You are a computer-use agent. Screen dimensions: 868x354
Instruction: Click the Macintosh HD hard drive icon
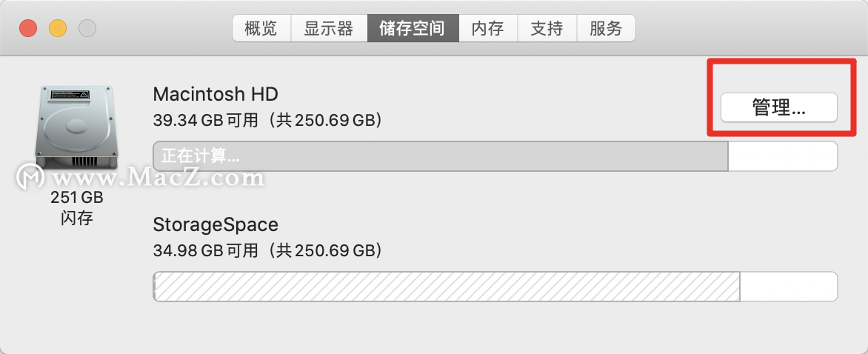(76, 128)
